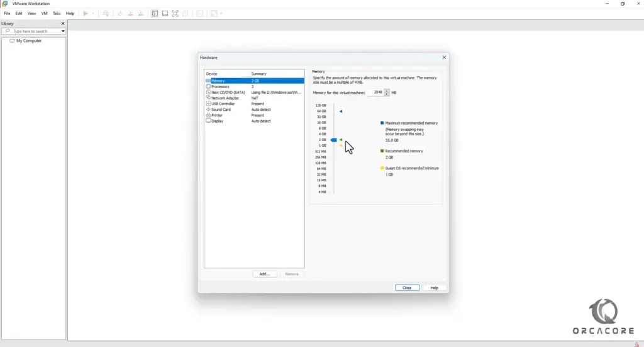Viewport: 644px width, 347px height.
Task: Open the VM menu
Action: (x=45, y=14)
